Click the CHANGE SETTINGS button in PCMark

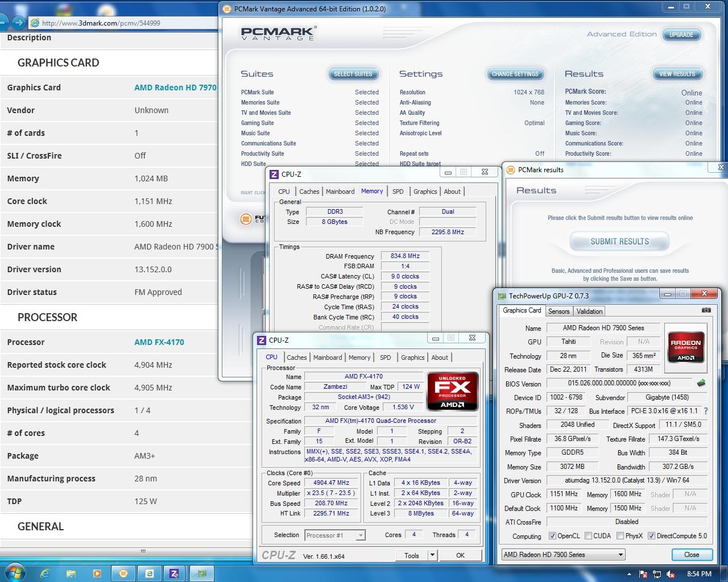click(x=515, y=74)
